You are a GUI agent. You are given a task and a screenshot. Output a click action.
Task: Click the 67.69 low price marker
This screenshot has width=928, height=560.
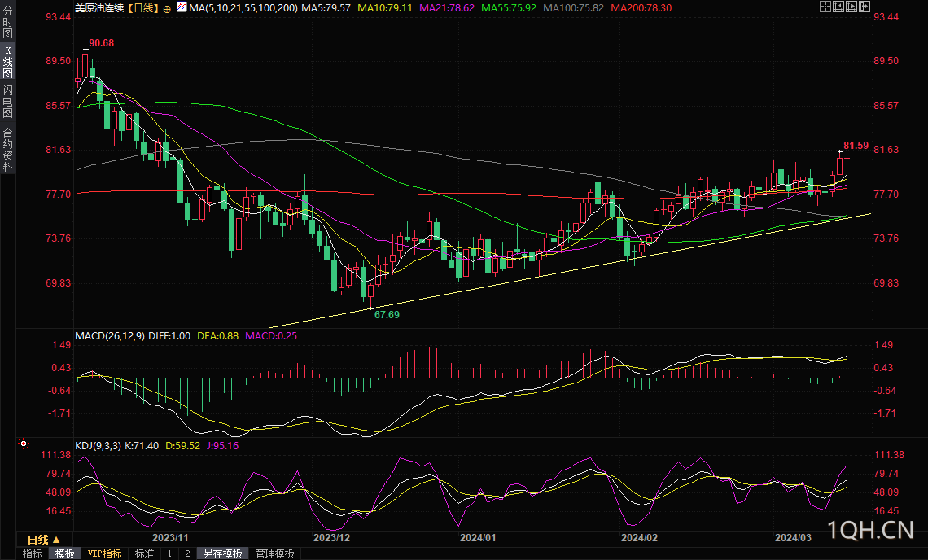point(387,315)
